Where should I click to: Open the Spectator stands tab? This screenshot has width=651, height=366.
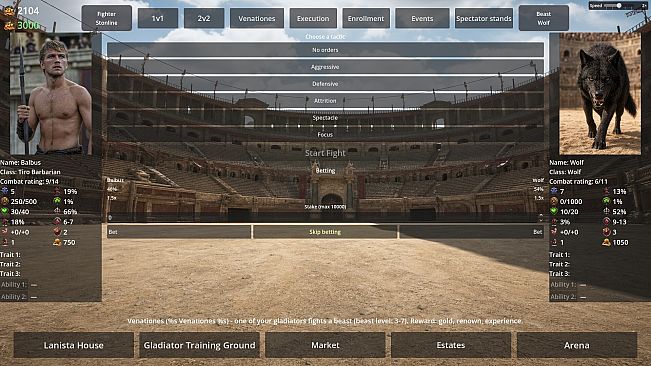(484, 18)
